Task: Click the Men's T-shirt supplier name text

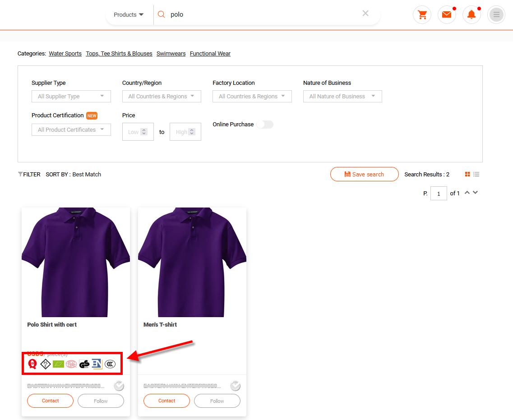Action: [x=182, y=386]
